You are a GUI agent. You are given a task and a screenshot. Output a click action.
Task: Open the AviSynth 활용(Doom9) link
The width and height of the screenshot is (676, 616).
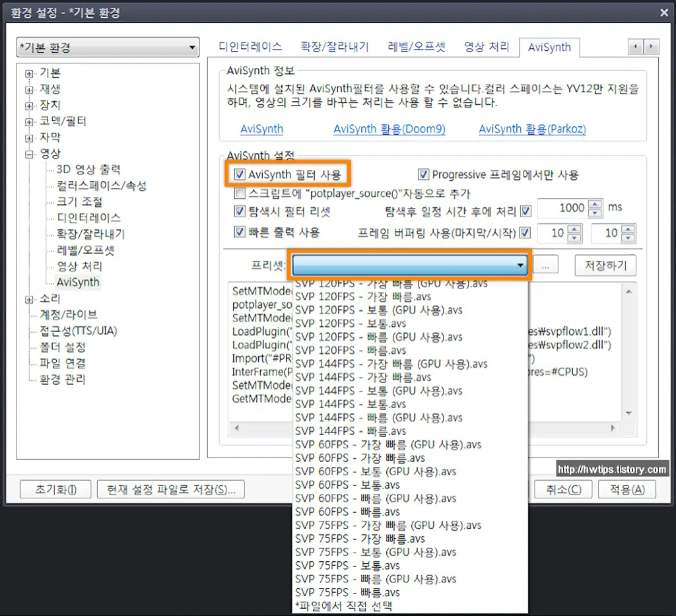click(389, 129)
